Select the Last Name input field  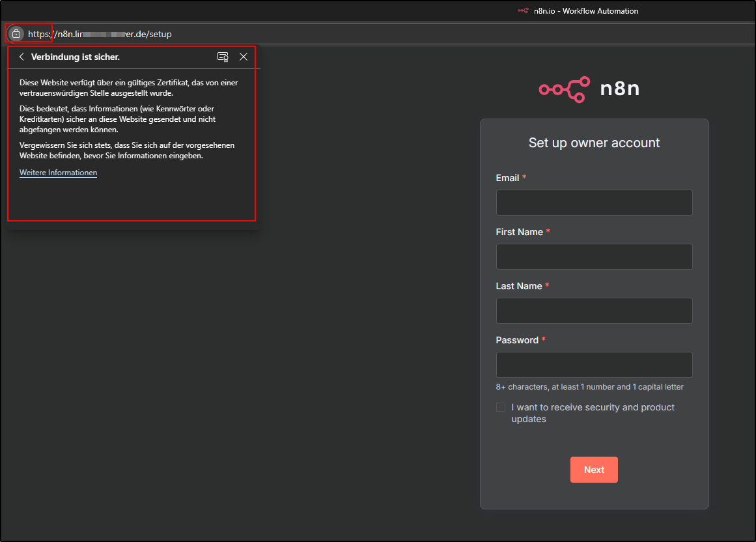[x=594, y=311]
